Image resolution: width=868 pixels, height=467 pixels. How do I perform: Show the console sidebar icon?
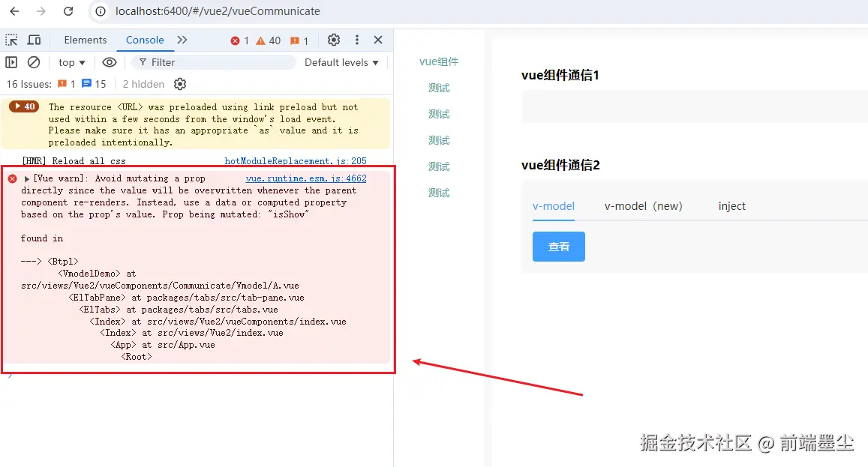(11, 62)
